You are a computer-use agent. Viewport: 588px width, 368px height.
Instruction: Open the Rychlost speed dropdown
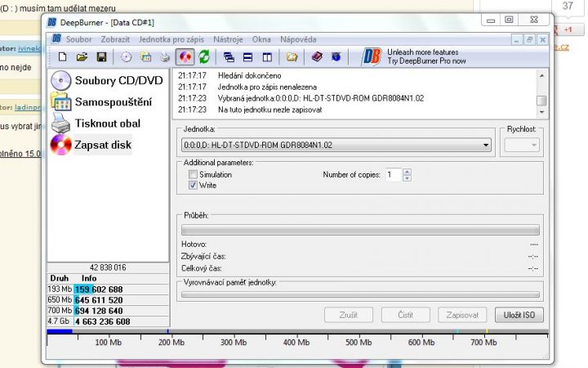tap(522, 145)
